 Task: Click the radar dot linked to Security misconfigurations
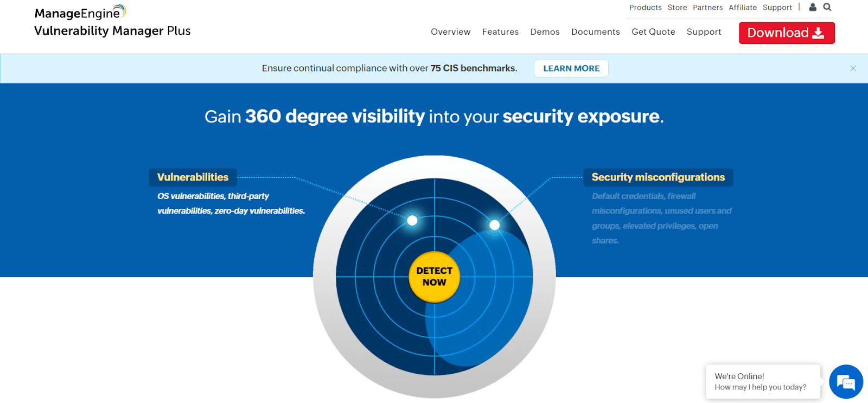click(x=495, y=225)
